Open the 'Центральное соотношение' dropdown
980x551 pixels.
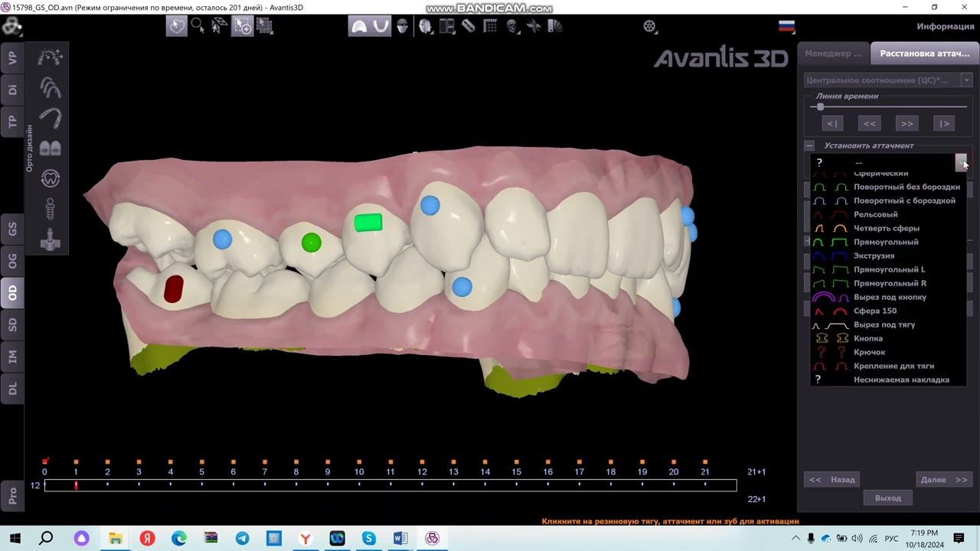[966, 80]
